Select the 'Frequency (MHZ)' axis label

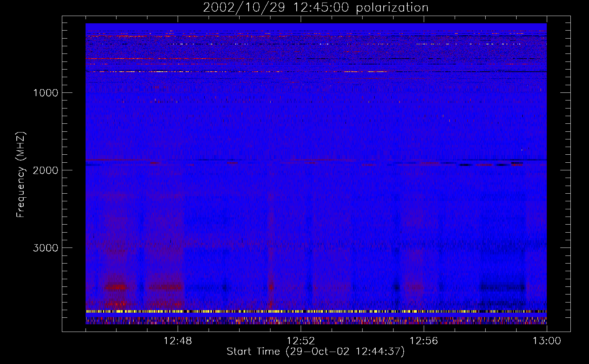tap(21, 174)
